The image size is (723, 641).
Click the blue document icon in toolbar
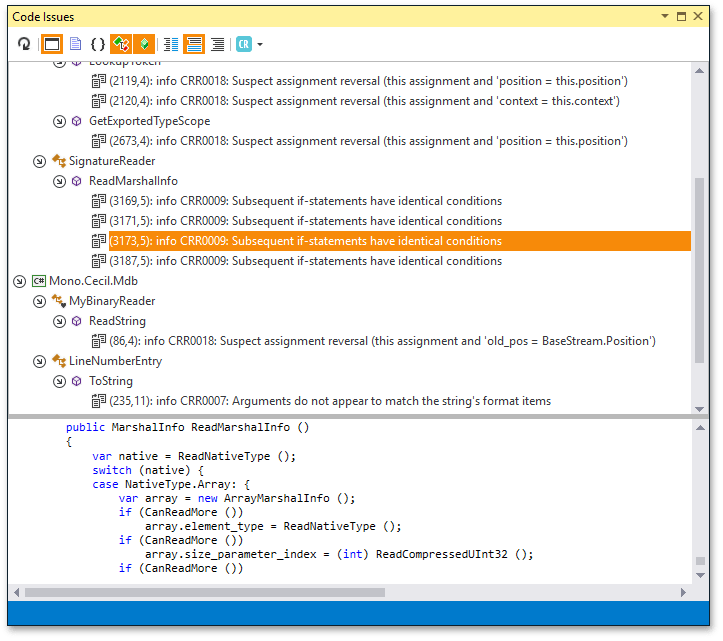(x=74, y=44)
